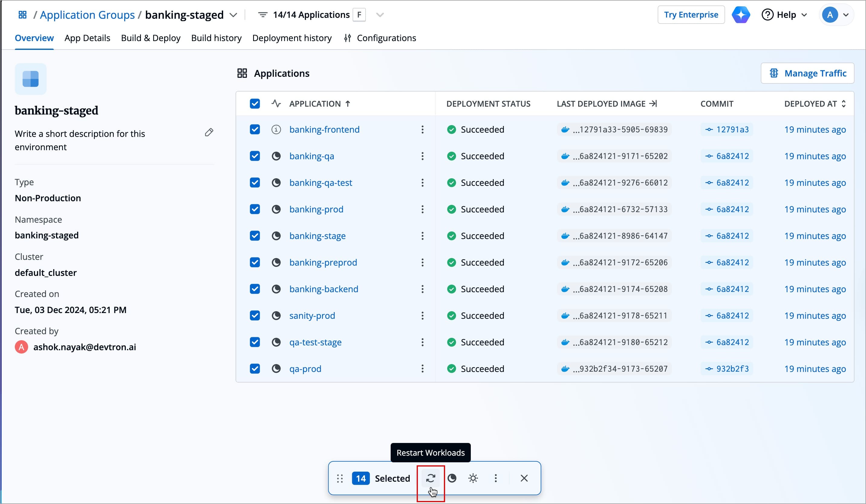The height and width of the screenshot is (504, 866).
Task: Switch to the Build history tab
Action: tap(216, 38)
